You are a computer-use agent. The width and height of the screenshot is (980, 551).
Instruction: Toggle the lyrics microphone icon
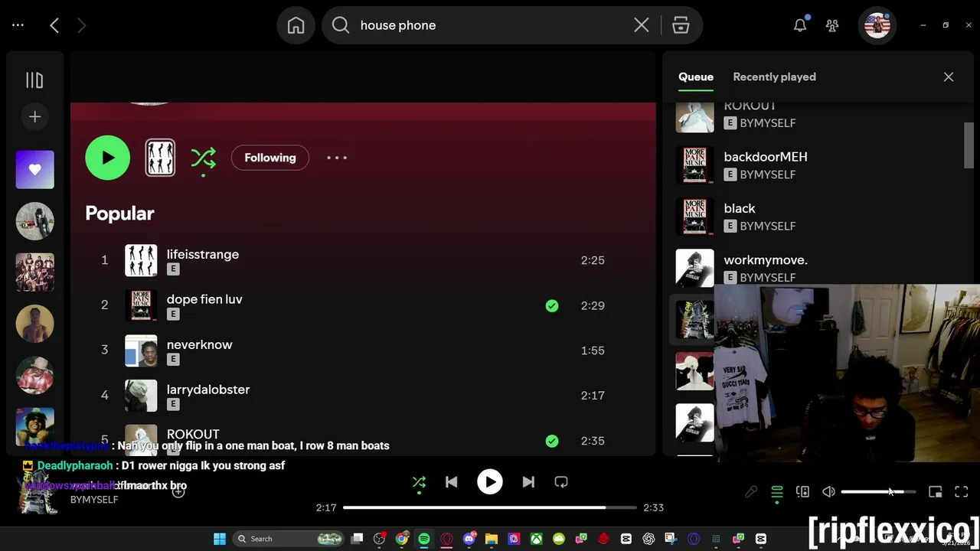point(751,492)
